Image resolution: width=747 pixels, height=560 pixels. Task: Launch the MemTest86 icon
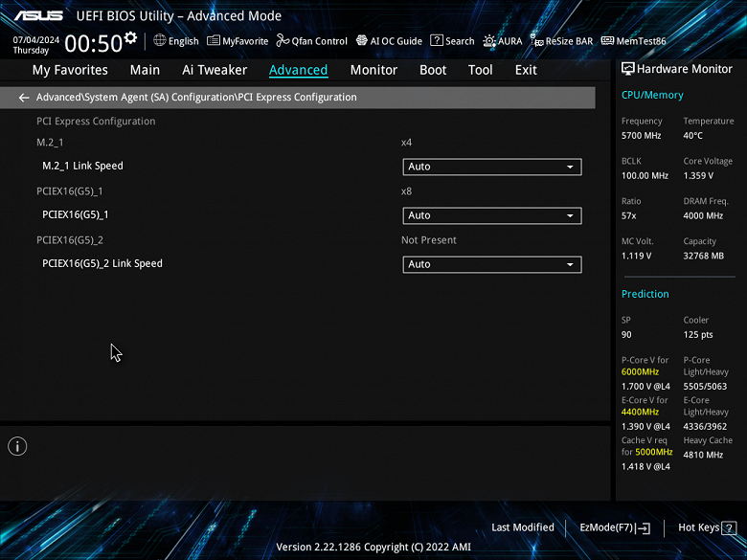[x=607, y=40]
